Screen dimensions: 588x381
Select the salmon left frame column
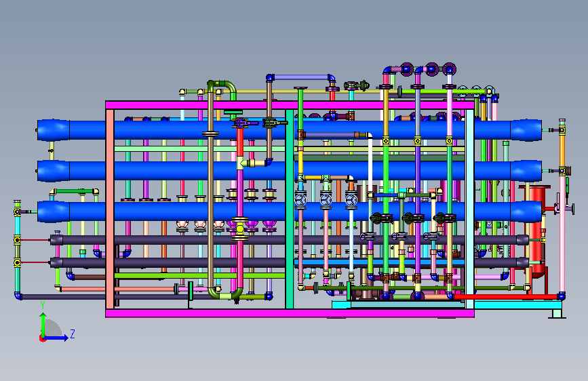pos(110,209)
